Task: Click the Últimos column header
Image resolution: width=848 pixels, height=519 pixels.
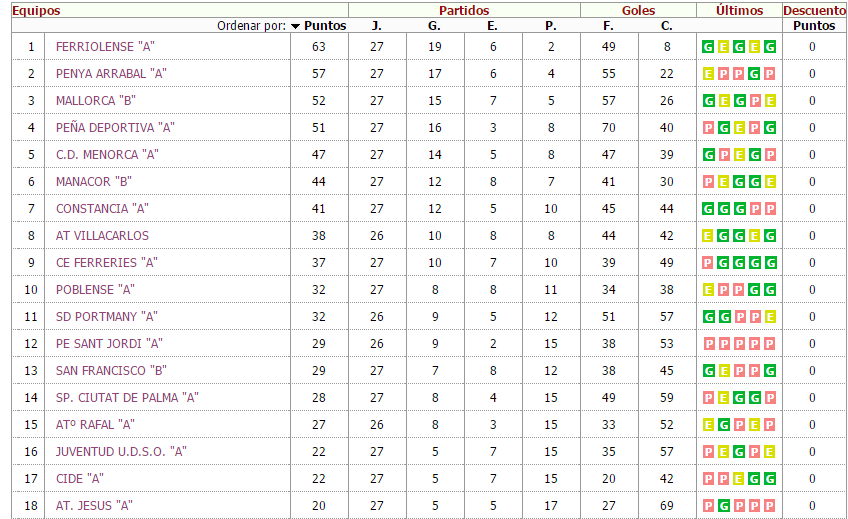Action: tap(740, 10)
